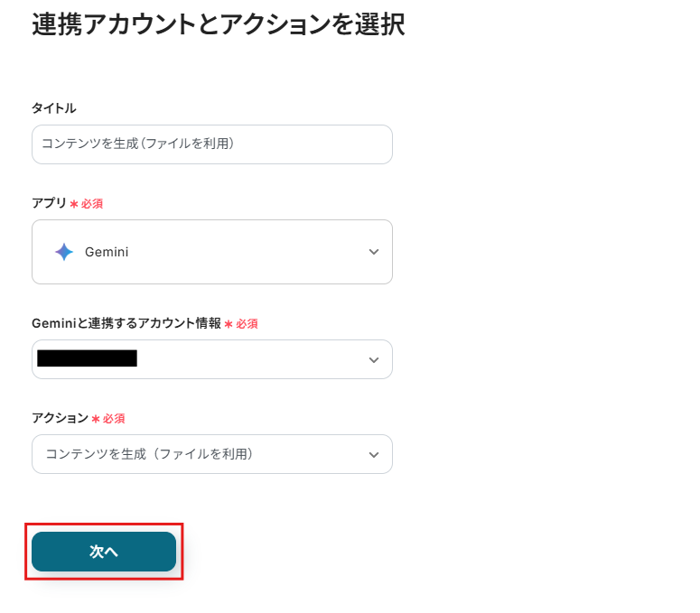Image resolution: width=700 pixels, height=613 pixels.
Task: Open the account info dropdown chevron
Action: (x=374, y=359)
